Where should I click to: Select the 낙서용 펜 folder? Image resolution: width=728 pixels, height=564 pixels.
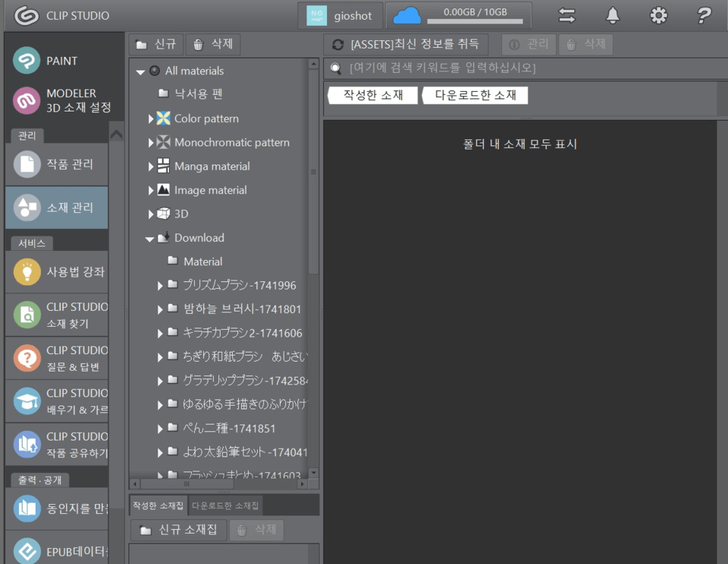pyautogui.click(x=190, y=94)
